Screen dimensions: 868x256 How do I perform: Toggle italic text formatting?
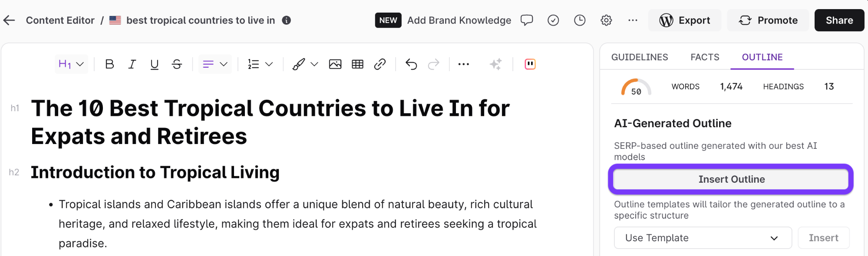pos(132,64)
